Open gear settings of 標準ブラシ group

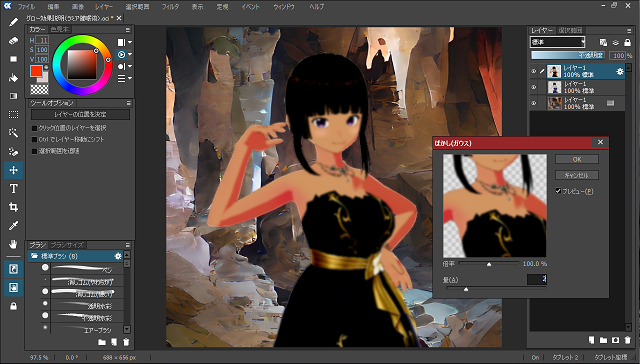tap(118, 256)
